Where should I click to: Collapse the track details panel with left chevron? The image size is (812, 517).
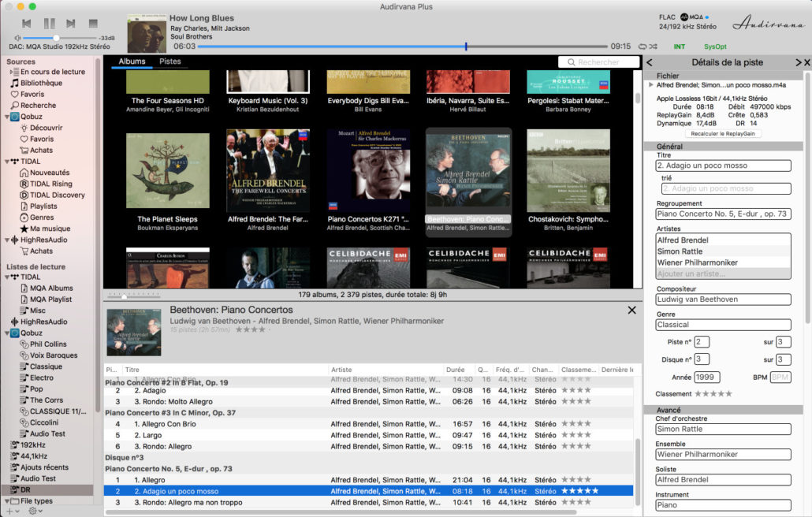pos(648,61)
